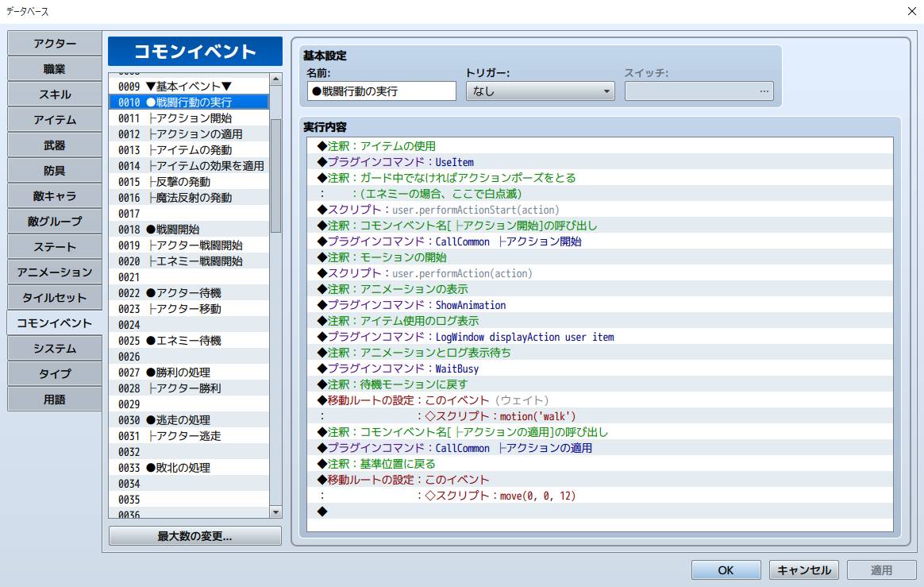The width and height of the screenshot is (924, 587).
Task: Select list entry 0015 ├反撃の発動
Action: [x=189, y=182]
